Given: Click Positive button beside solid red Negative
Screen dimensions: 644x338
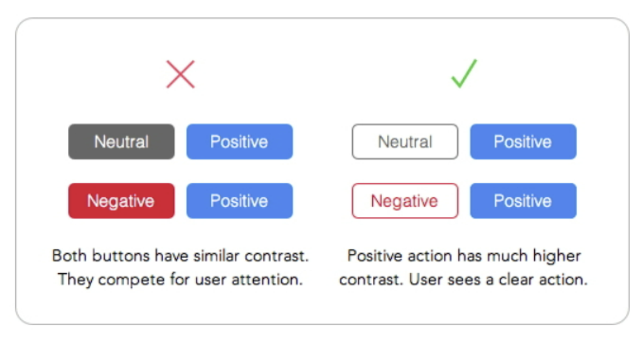Looking at the screenshot, I should point(240,201).
